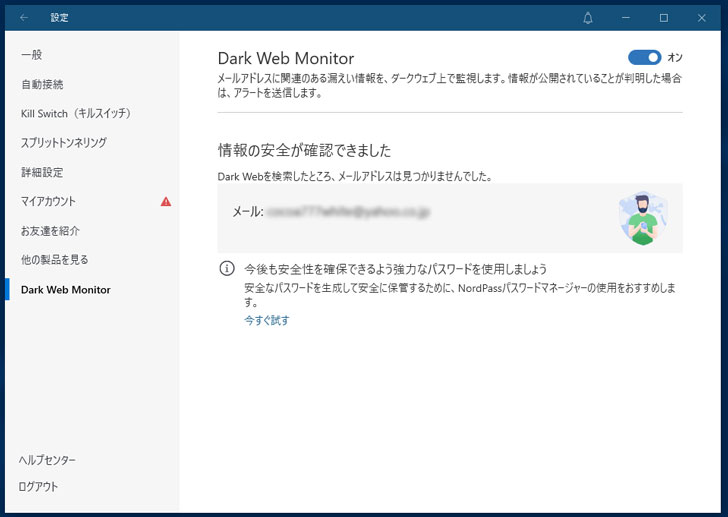Open the 一般 settings section
728x517 pixels.
pos(32,55)
